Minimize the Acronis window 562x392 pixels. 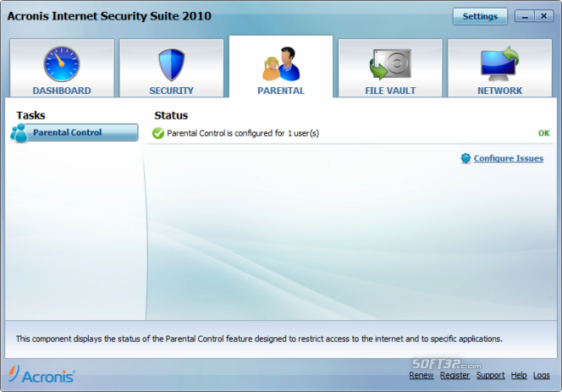pos(525,16)
